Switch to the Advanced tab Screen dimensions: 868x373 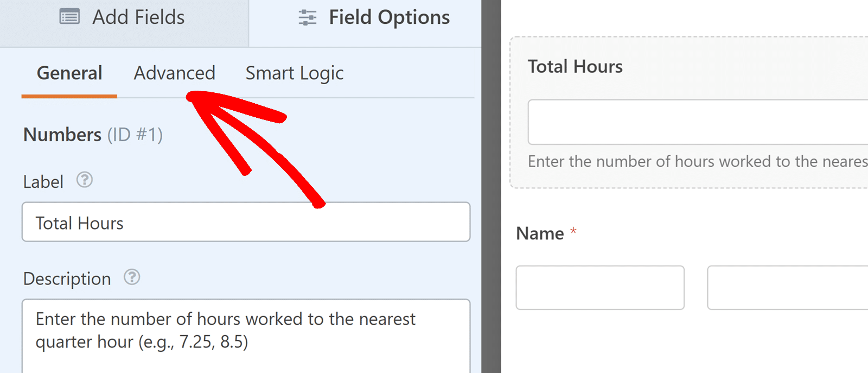coord(175,73)
